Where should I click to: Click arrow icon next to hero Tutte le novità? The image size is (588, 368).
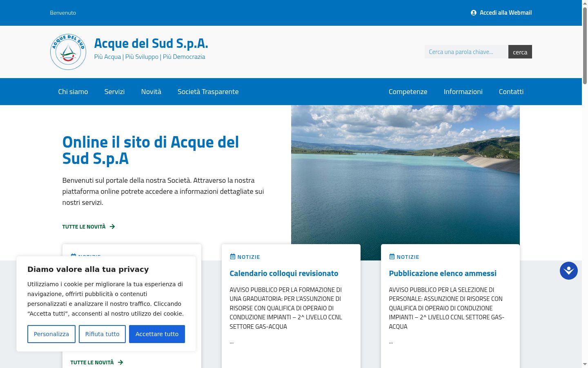tap(112, 227)
